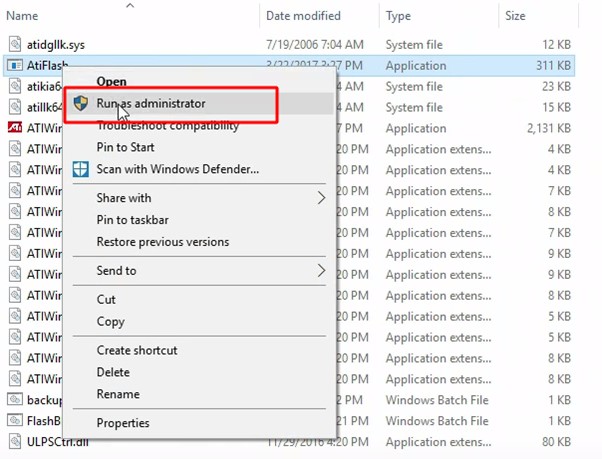Image resolution: width=602 pixels, height=459 pixels.
Task: Select Create shortcut option
Action: tap(137, 350)
